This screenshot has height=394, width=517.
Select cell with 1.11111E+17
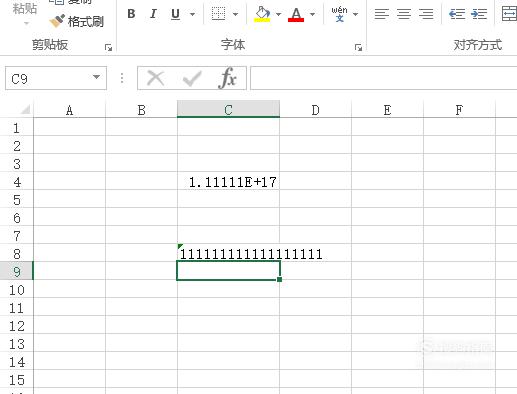228,182
